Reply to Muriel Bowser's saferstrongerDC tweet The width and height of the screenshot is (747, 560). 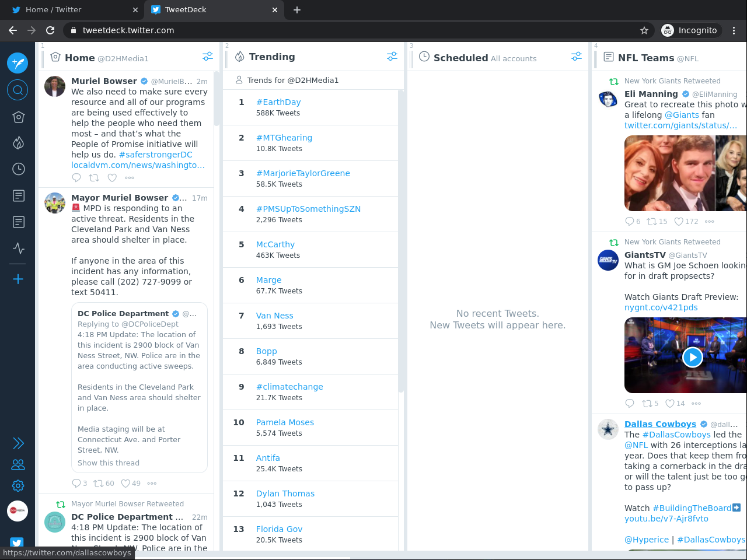76,178
